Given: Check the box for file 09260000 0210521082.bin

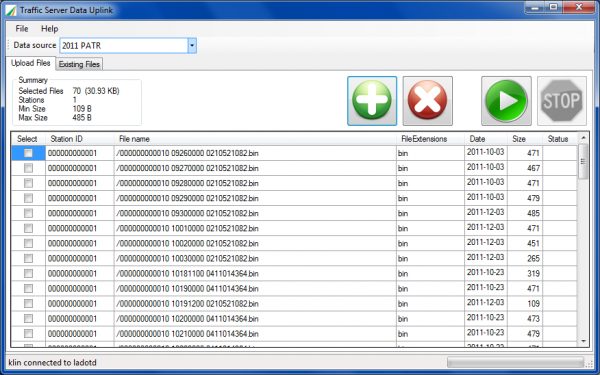Looking at the screenshot, I should point(28,153).
